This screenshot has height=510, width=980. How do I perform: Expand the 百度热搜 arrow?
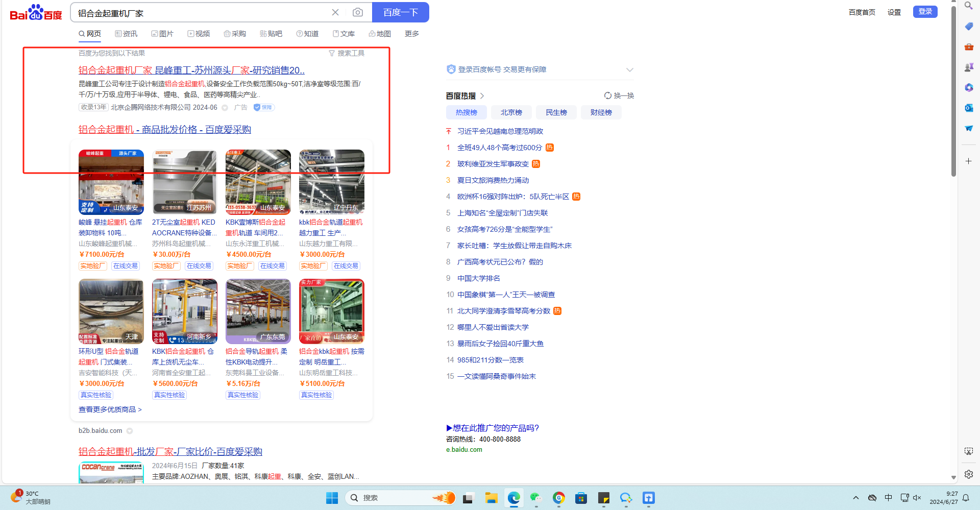point(482,96)
